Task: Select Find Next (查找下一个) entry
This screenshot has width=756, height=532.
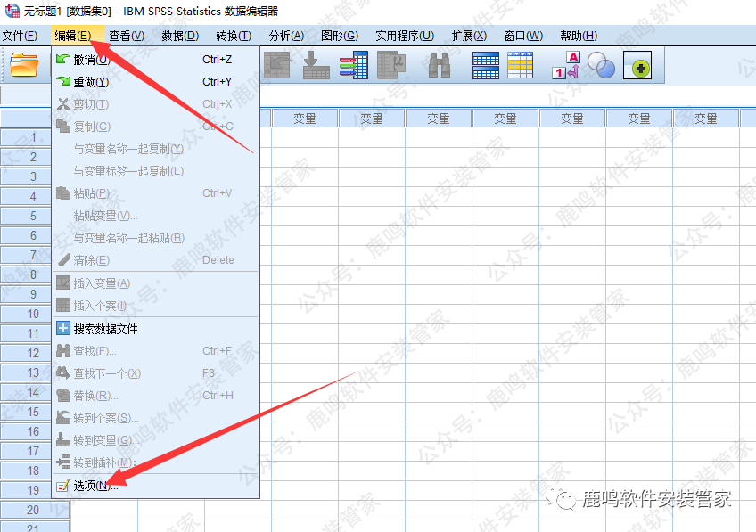Action: tap(155, 373)
